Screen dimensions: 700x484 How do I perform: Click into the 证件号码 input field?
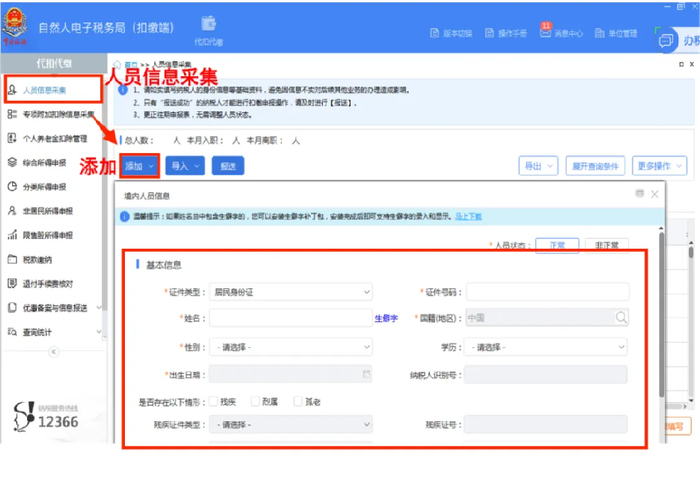[547, 292]
